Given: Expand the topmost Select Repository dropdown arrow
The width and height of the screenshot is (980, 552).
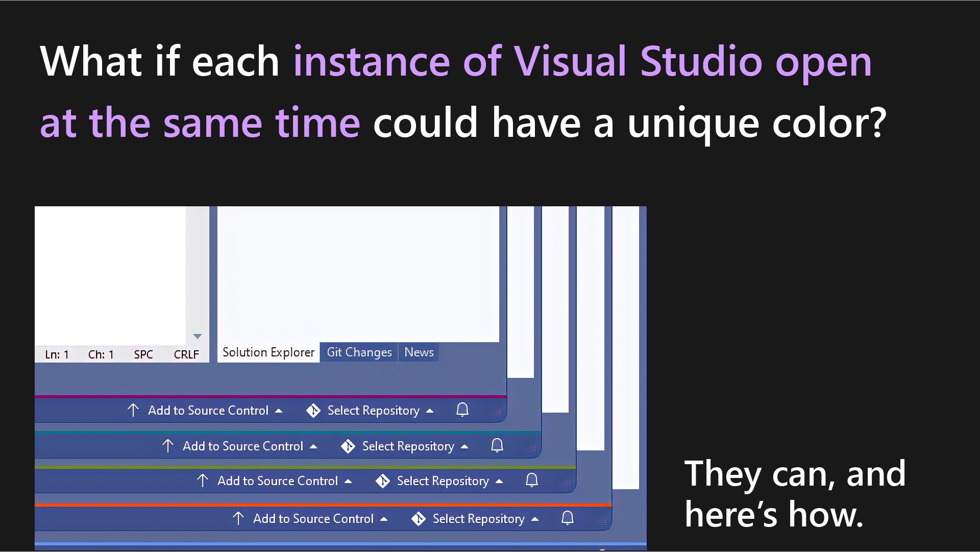Looking at the screenshot, I should point(430,410).
